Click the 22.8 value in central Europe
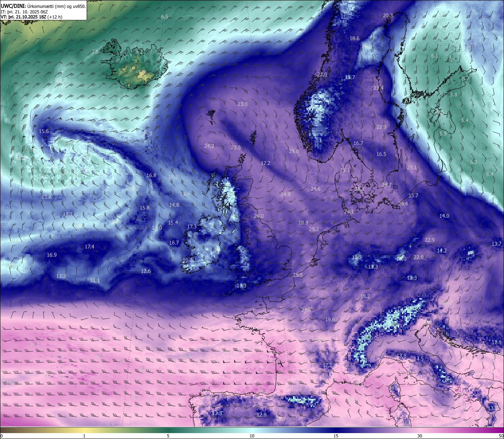This screenshot has width=504, height=439. tap(419, 257)
